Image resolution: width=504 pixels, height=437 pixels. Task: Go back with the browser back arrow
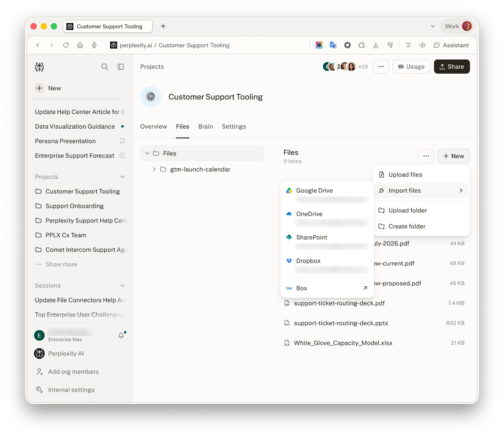(38, 45)
